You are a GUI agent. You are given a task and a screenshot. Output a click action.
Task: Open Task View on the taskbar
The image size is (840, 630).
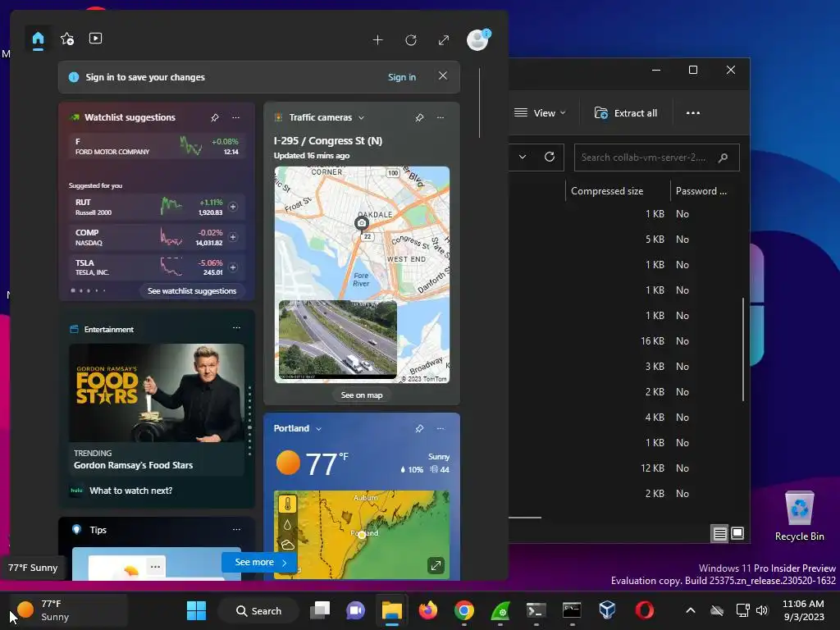click(320, 610)
